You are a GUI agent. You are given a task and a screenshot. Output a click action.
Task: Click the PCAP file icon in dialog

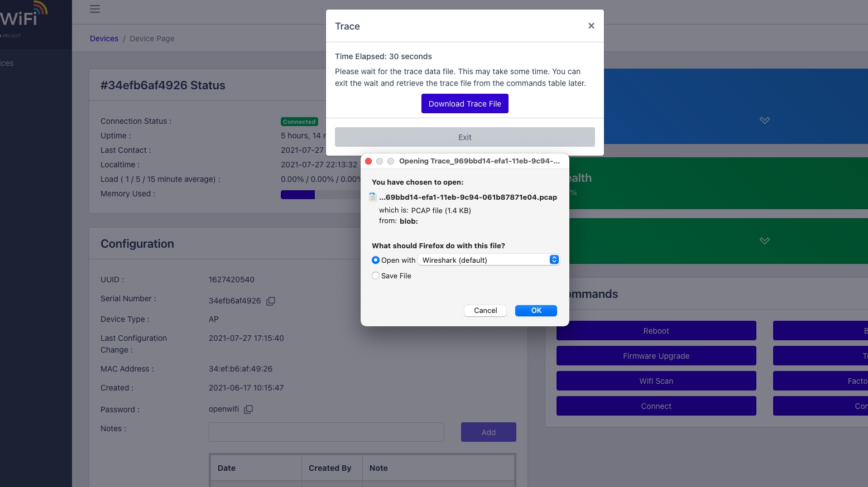373,197
